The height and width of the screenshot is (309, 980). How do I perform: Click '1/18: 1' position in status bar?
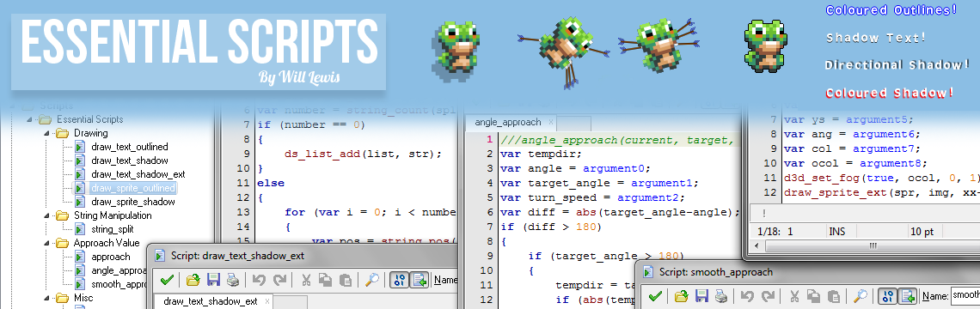[775, 232]
